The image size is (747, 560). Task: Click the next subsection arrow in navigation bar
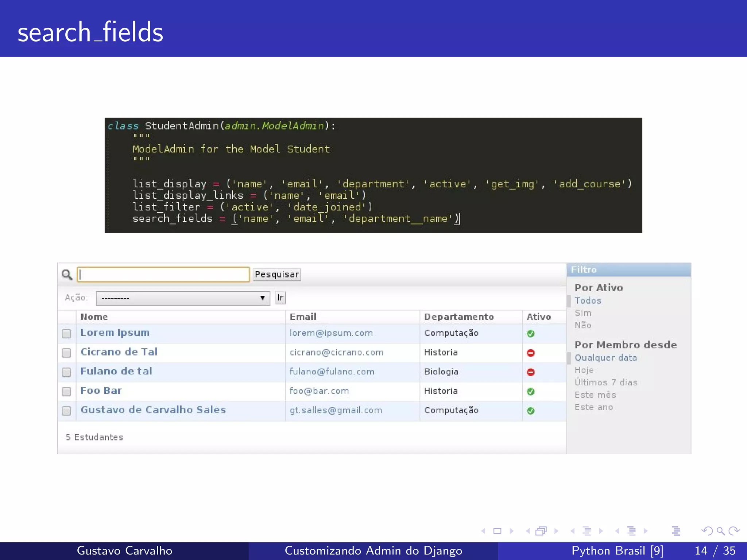(601, 531)
